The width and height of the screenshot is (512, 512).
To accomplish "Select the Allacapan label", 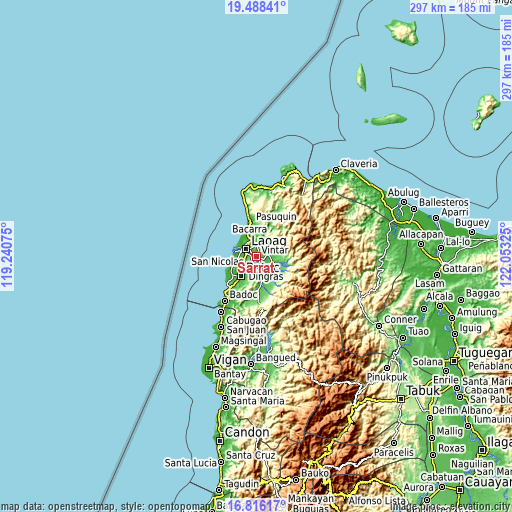I will click(421, 234).
